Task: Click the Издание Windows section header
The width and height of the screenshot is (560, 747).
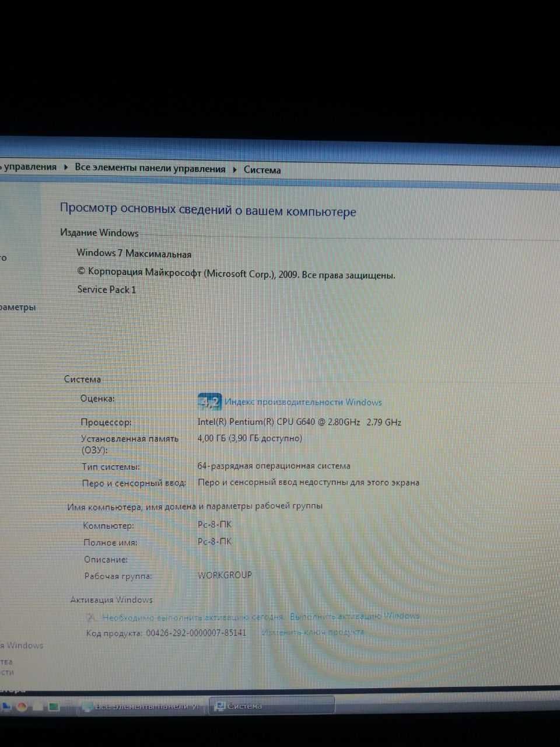Action: click(x=99, y=232)
